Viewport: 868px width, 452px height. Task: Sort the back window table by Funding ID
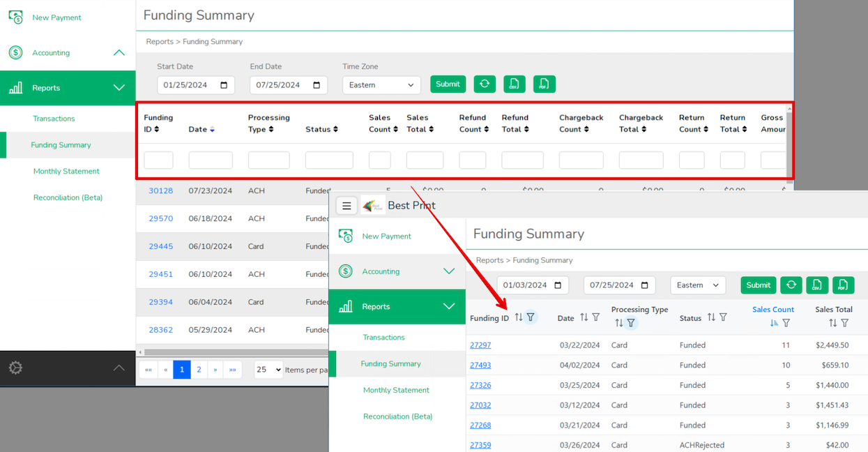click(156, 129)
